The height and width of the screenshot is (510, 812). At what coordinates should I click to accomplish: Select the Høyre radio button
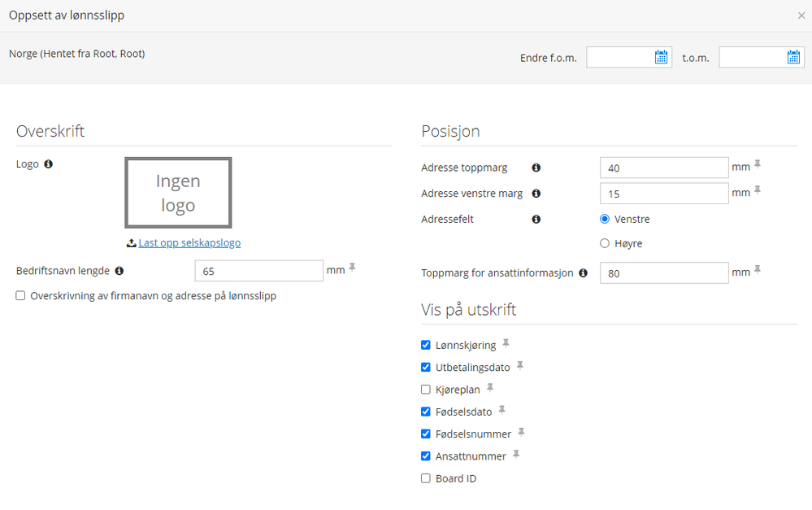[x=604, y=243]
